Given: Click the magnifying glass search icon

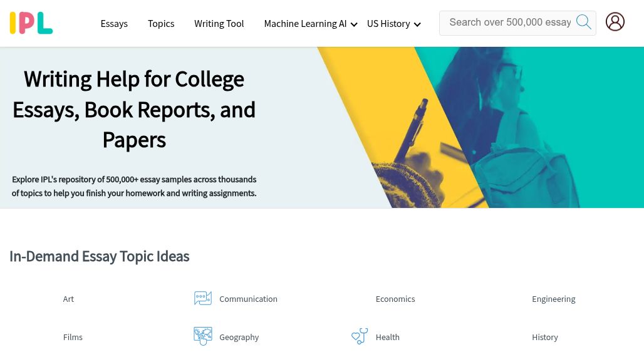Looking at the screenshot, I should coord(583,22).
